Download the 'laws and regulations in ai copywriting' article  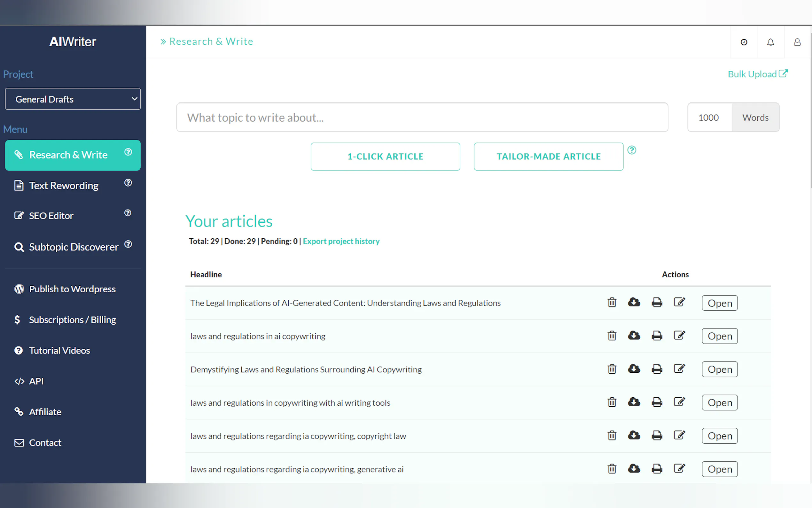tap(634, 336)
